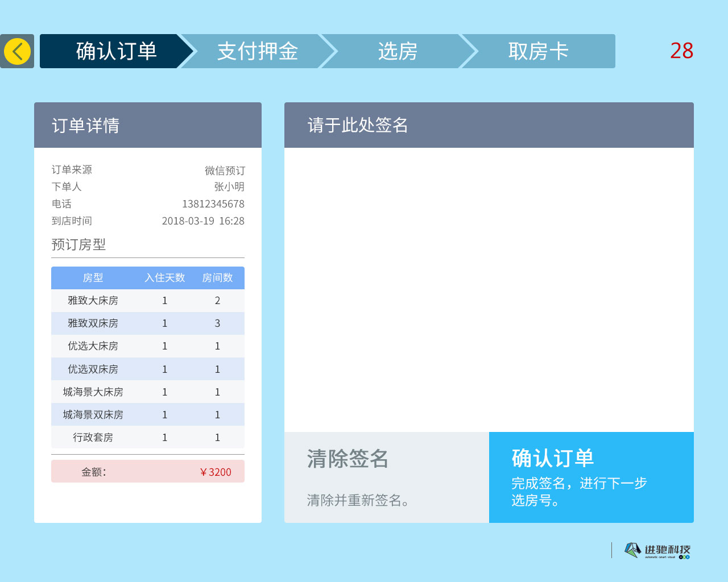Select the 行政套房 row
The image size is (728, 582).
click(147, 437)
